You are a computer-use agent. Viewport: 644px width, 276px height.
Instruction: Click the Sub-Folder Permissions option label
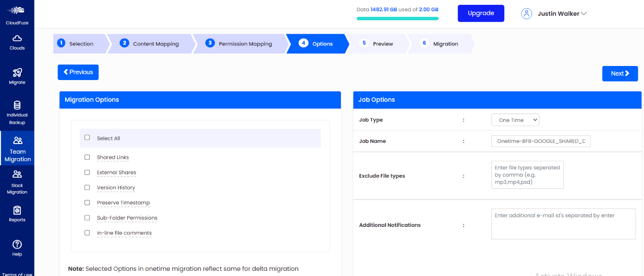(x=127, y=218)
